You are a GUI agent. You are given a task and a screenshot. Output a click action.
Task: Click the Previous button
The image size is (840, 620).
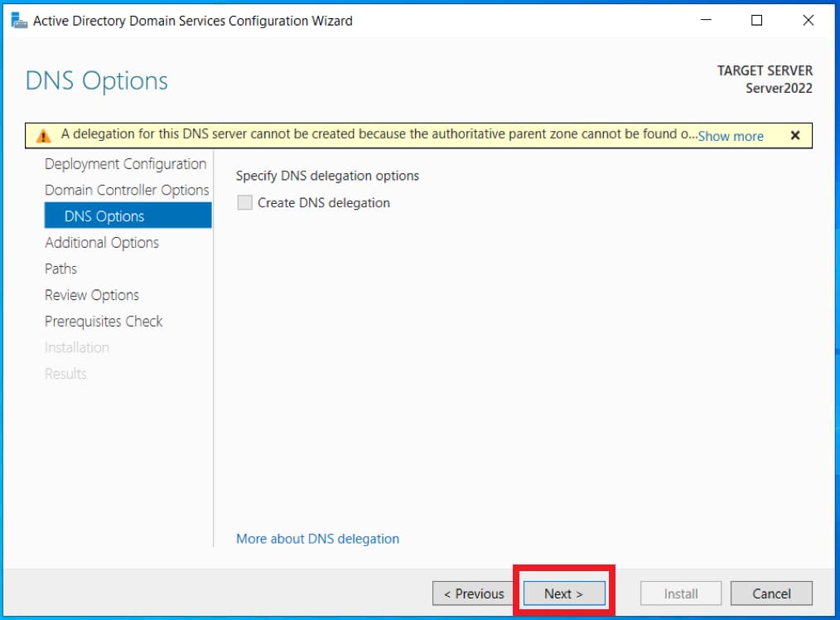(x=473, y=593)
